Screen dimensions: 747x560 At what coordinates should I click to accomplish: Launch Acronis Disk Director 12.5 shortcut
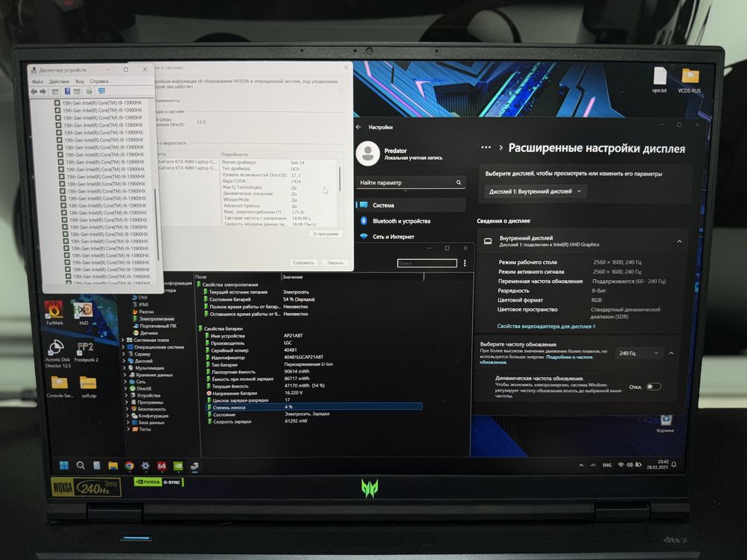point(58,354)
